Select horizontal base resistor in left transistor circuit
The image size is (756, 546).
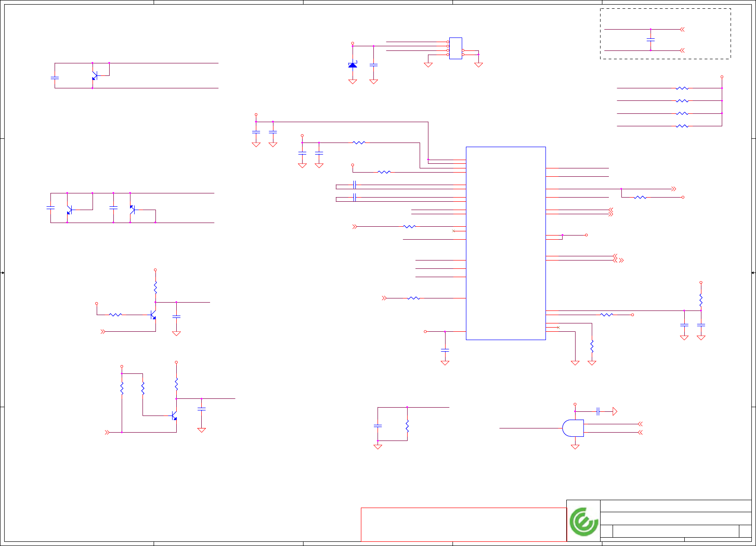click(115, 315)
